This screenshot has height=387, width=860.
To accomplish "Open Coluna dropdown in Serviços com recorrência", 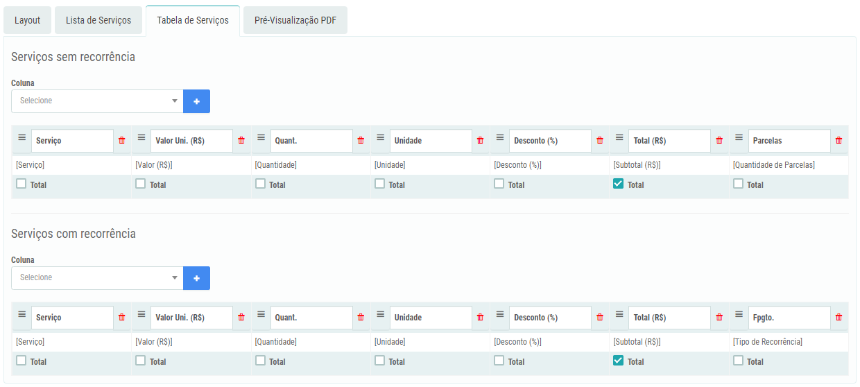I will point(97,278).
